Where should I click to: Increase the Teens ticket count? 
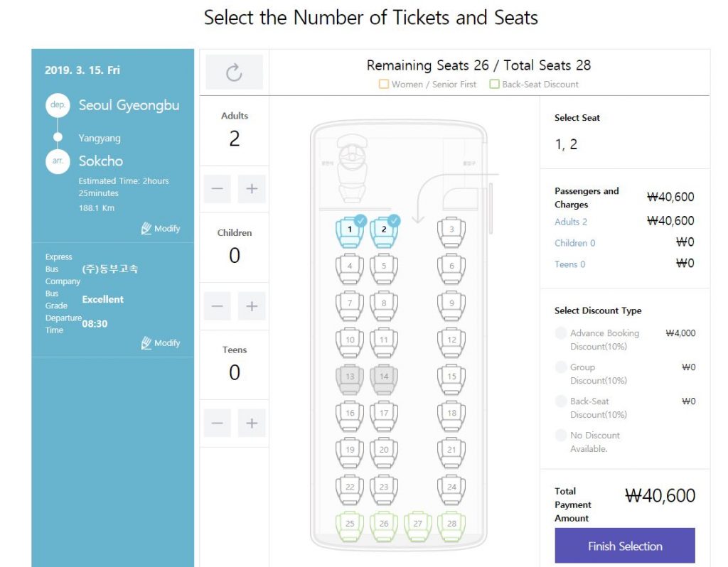pos(252,423)
